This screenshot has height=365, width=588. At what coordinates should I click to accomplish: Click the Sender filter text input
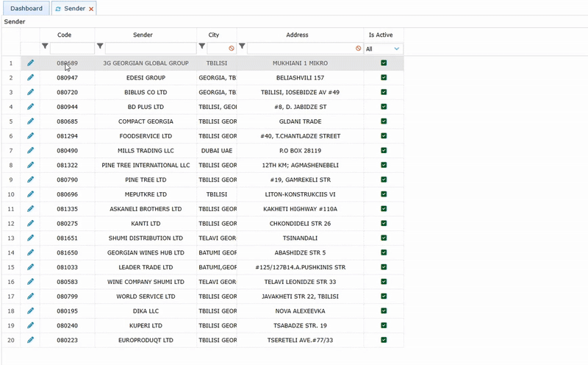[150, 49]
